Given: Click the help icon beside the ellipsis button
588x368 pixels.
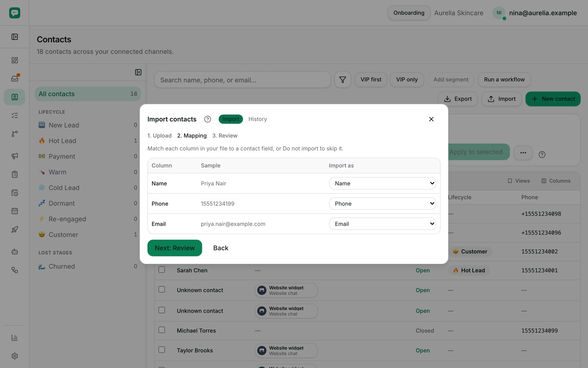Looking at the screenshot, I should [x=542, y=155].
